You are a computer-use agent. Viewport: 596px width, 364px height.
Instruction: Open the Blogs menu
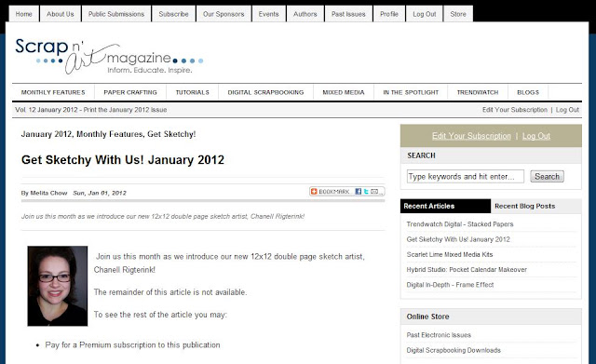[528, 92]
